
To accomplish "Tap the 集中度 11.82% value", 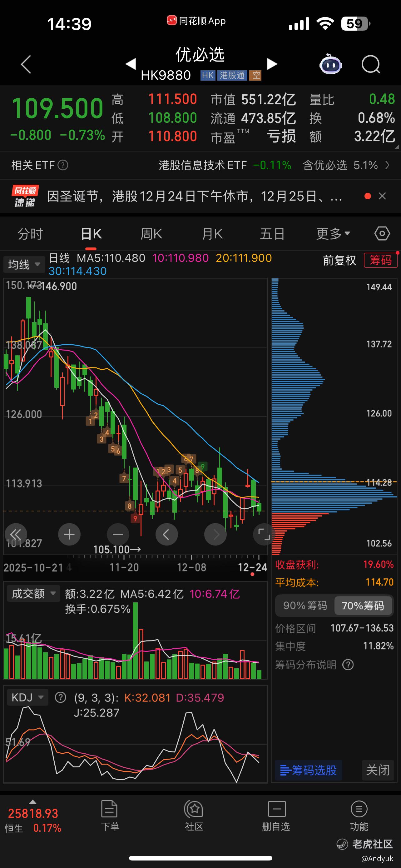I will click(378, 646).
